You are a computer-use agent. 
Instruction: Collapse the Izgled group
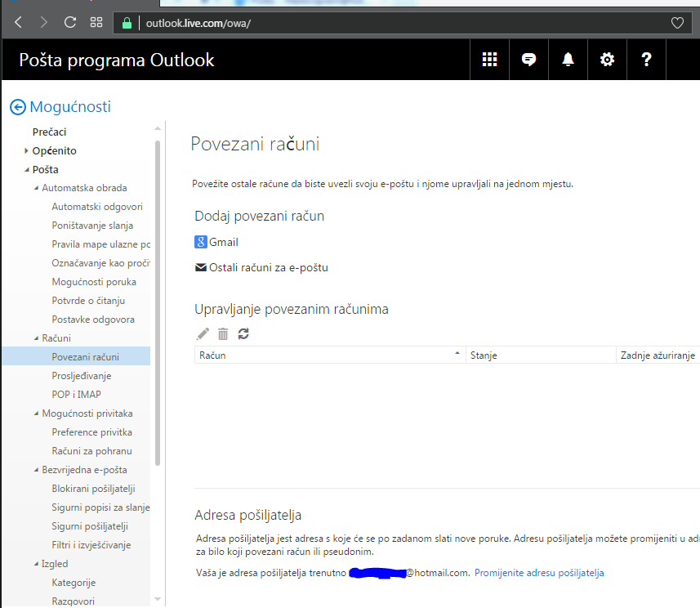pyautogui.click(x=36, y=564)
